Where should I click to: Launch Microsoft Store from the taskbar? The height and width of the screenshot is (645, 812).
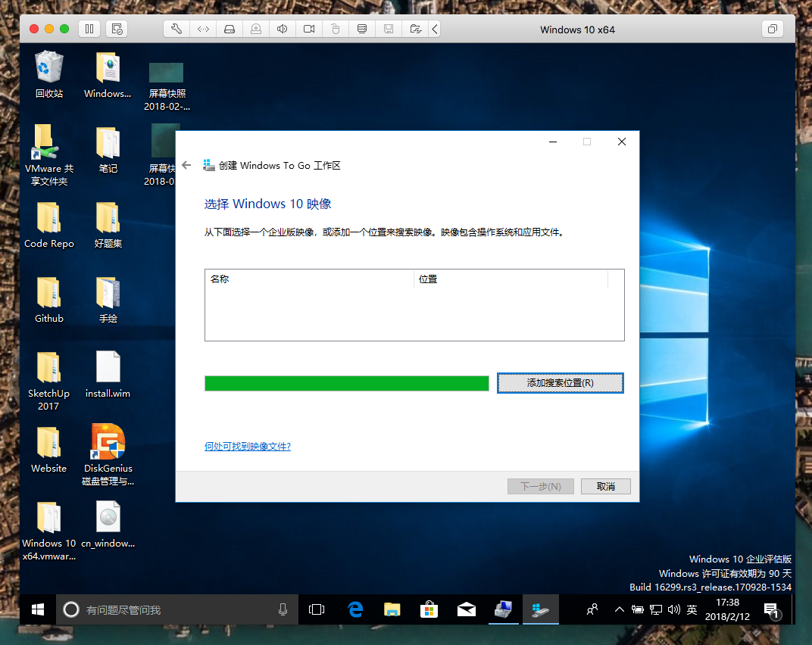coord(429,609)
